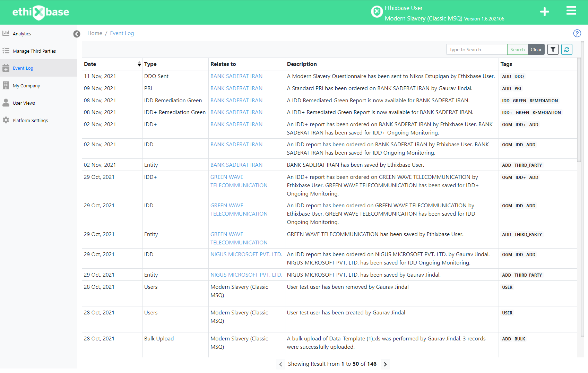Click the Event Log breadcrumb link
588x373 pixels.
tap(122, 33)
